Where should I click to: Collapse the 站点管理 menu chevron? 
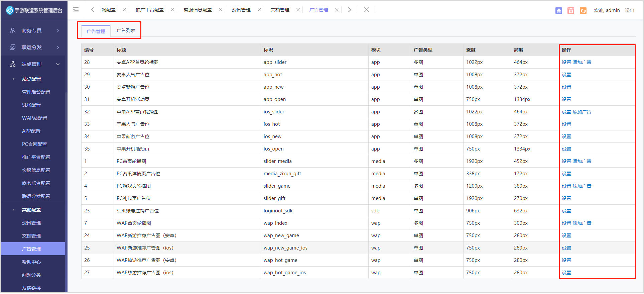(58, 64)
